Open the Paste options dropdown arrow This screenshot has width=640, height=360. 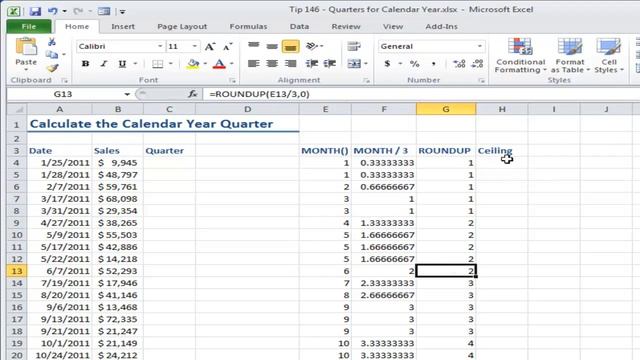26,69
